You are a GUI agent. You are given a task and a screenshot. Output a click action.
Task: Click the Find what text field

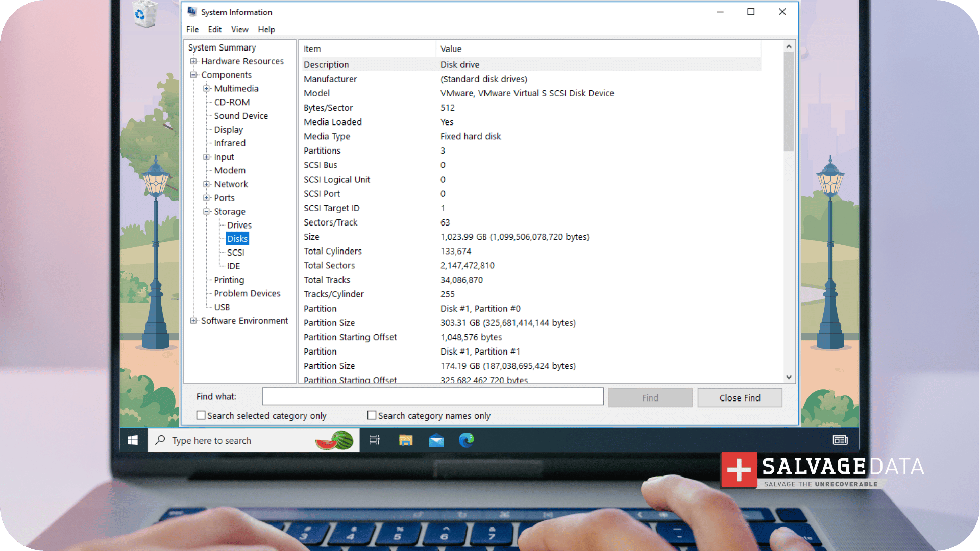[432, 397]
